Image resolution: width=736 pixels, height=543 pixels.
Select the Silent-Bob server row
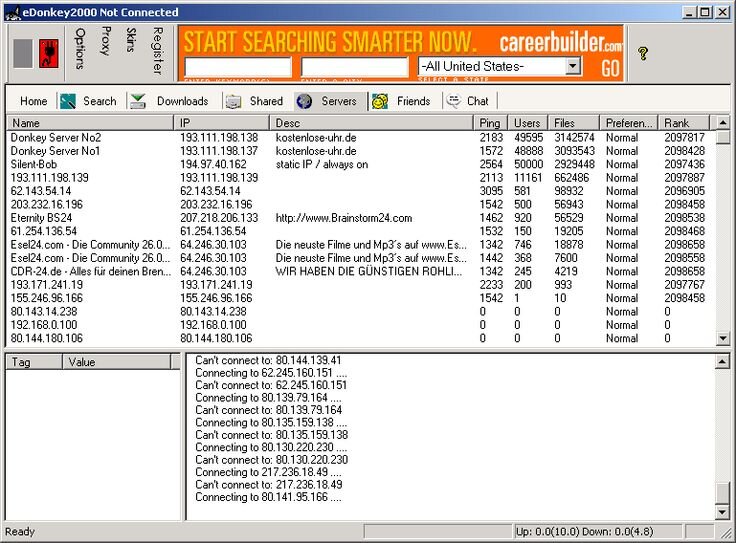pyautogui.click(x=360, y=164)
